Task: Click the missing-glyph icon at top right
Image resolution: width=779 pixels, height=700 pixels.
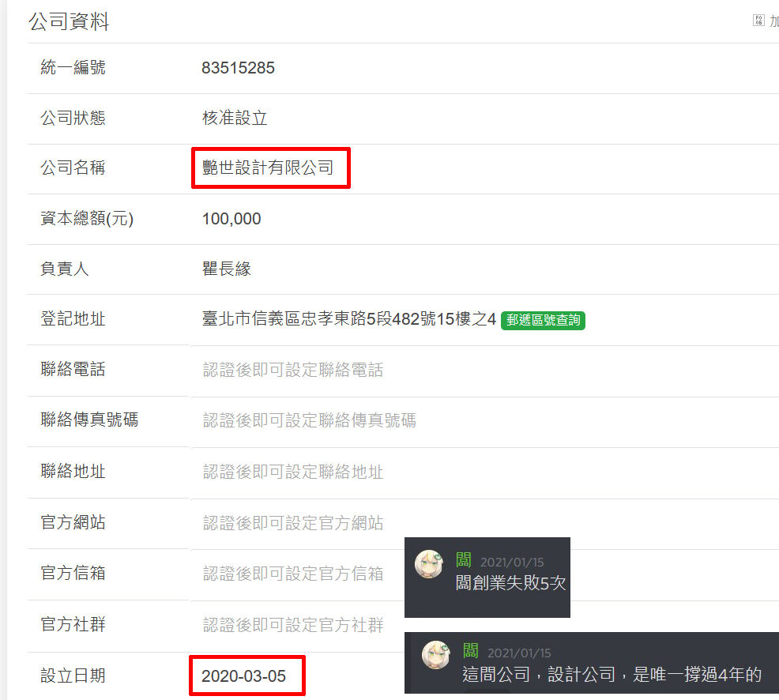Action: [x=758, y=21]
